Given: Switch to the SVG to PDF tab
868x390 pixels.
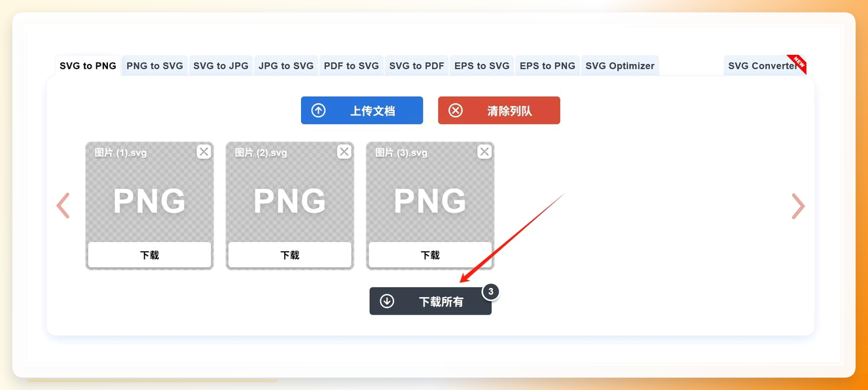Looking at the screenshot, I should pyautogui.click(x=416, y=65).
